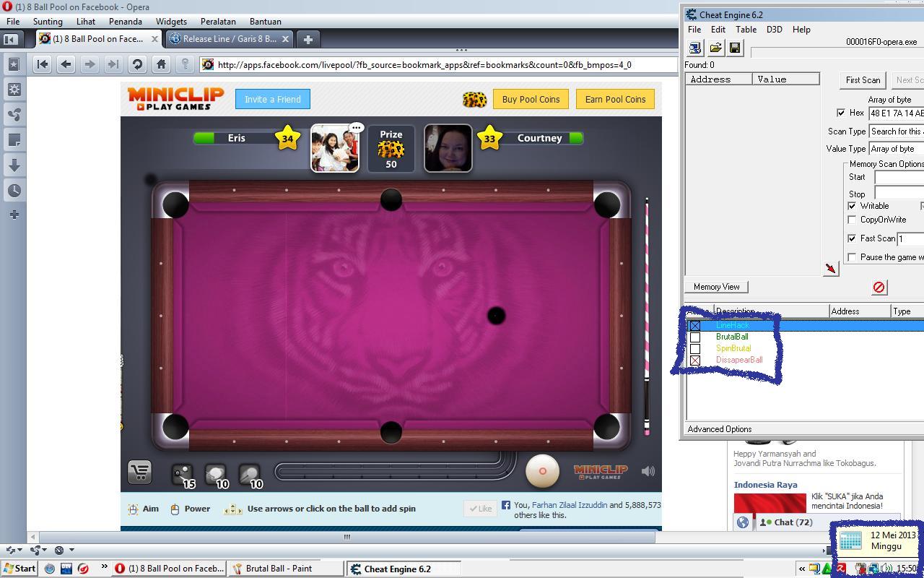Open Cheat Engine Table menu
Screen dimensions: 924x578
[x=746, y=30]
